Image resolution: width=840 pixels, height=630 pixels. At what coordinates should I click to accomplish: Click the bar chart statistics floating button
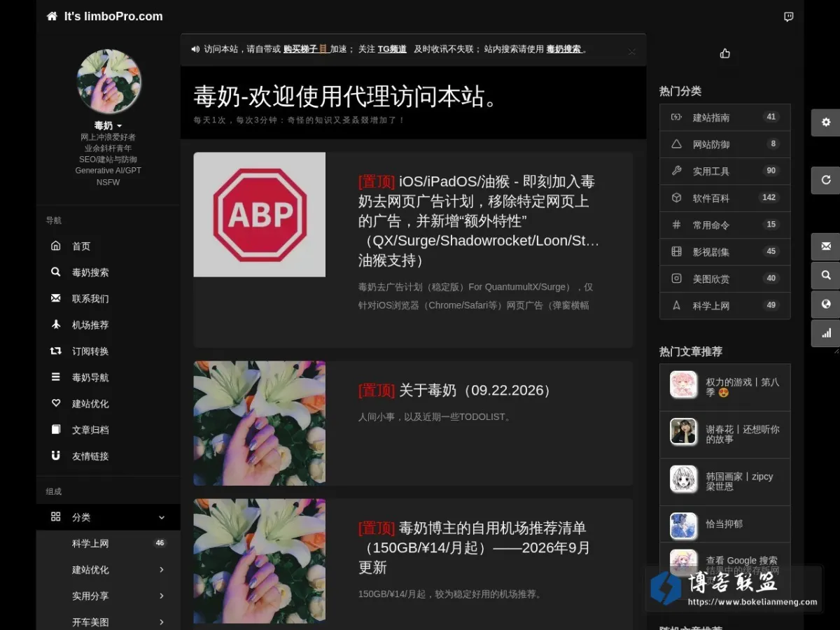pyautogui.click(x=826, y=333)
